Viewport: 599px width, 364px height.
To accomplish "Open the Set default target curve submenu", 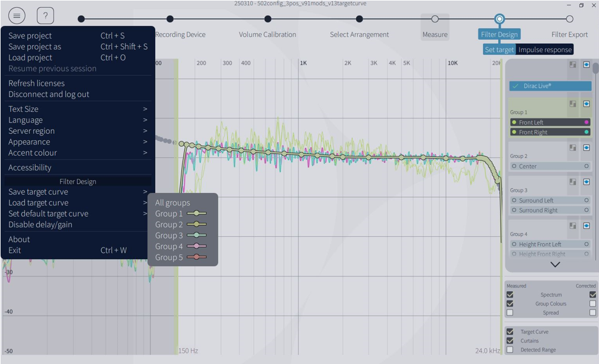I will pyautogui.click(x=78, y=214).
